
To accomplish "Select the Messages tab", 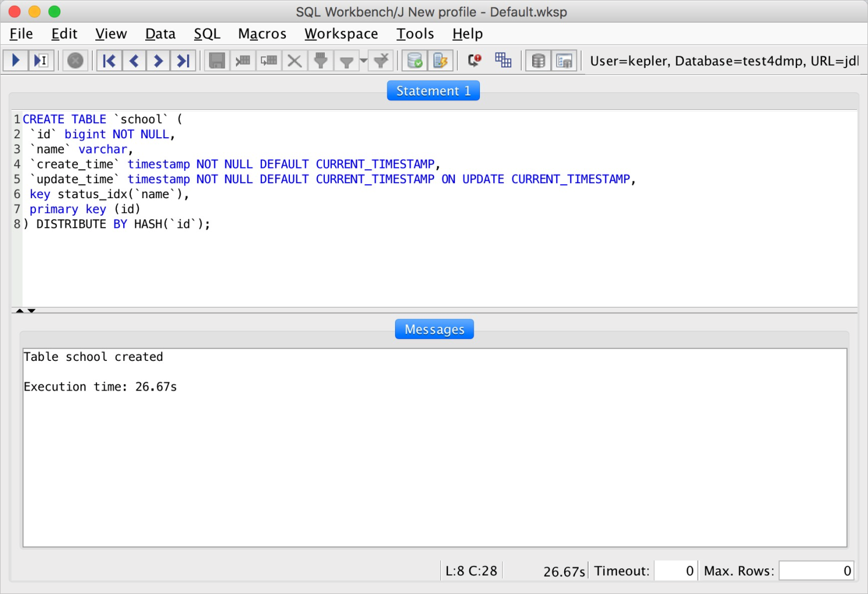I will point(435,329).
